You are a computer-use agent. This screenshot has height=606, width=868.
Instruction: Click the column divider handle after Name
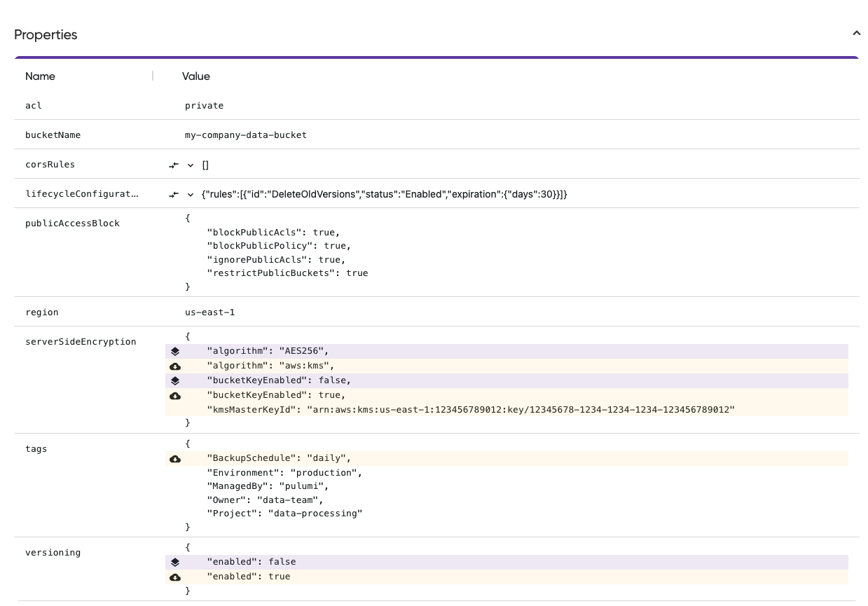[153, 76]
